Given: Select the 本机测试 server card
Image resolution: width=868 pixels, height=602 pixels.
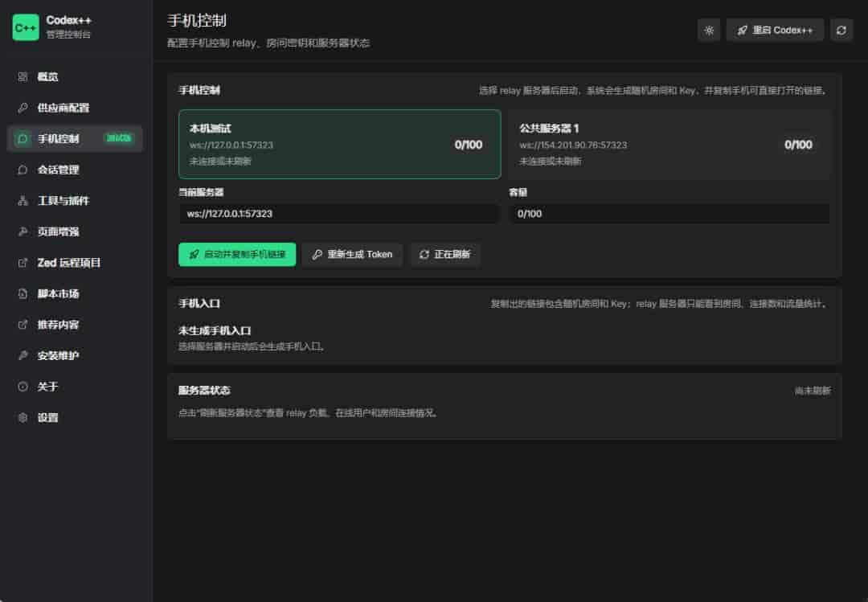Looking at the screenshot, I should (339, 145).
